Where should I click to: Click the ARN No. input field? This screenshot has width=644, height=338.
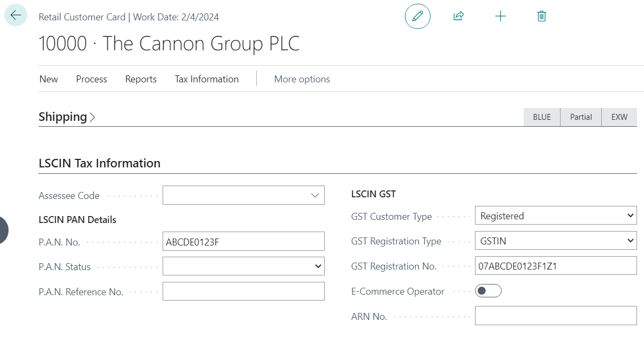tap(555, 316)
